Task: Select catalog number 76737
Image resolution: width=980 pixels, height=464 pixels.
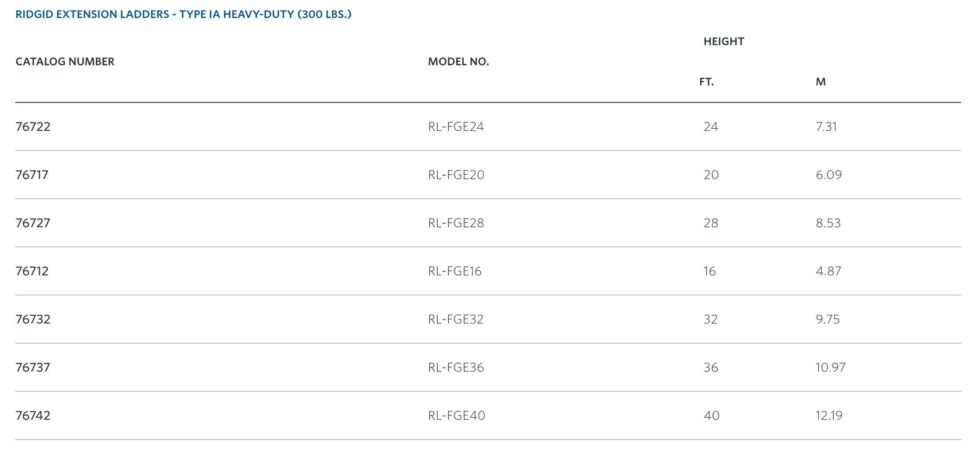Action: tap(33, 367)
